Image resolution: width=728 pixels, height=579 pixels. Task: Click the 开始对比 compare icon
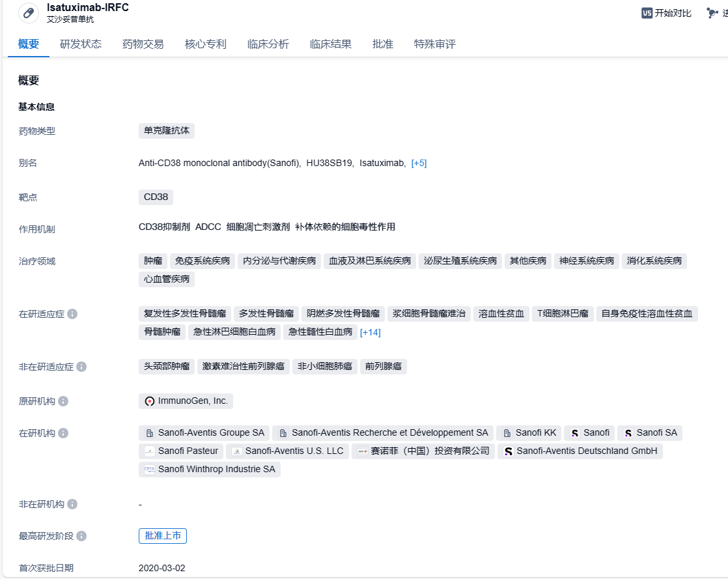[x=647, y=13]
